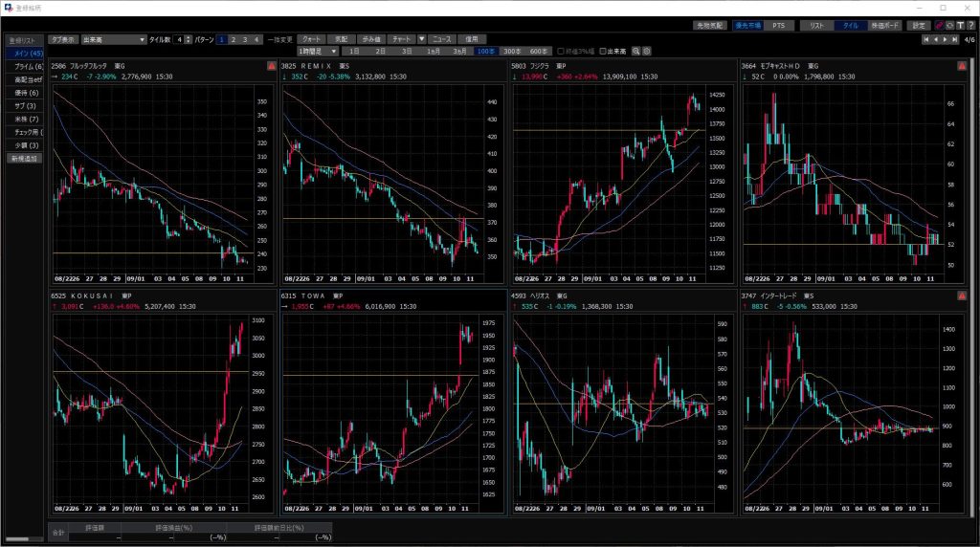The height and width of the screenshot is (547, 980).
Task: Open help question mark icon
Action: (970, 25)
